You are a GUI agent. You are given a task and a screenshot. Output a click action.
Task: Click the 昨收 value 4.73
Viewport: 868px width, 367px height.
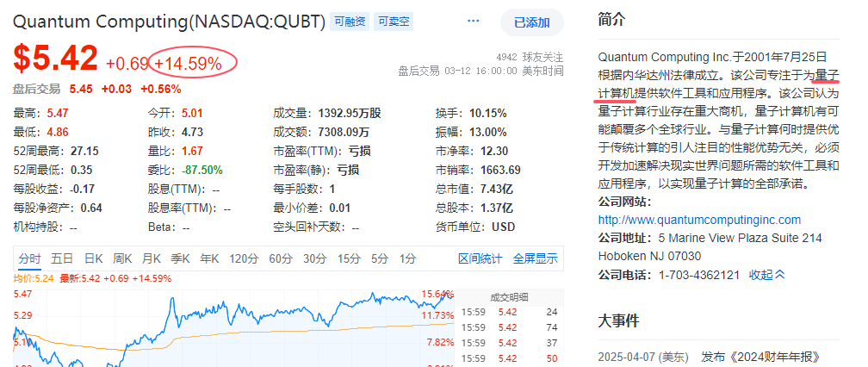click(192, 133)
